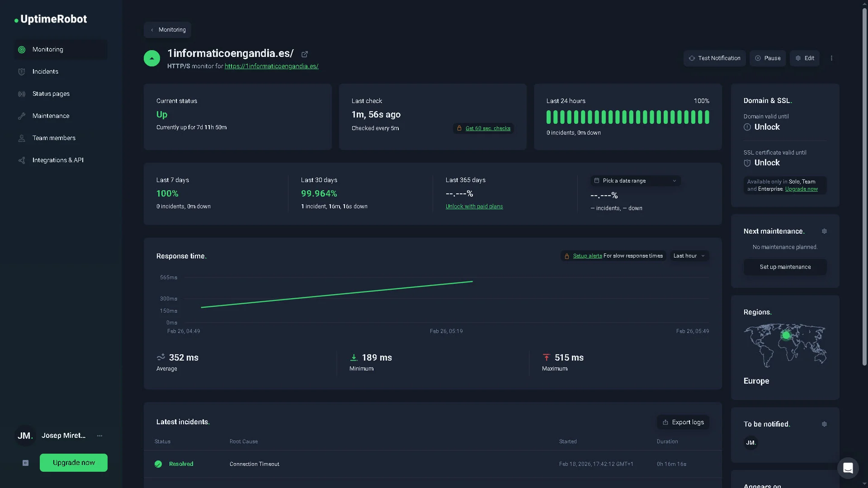
Task: Click the Josep Miret account name
Action: click(64, 436)
